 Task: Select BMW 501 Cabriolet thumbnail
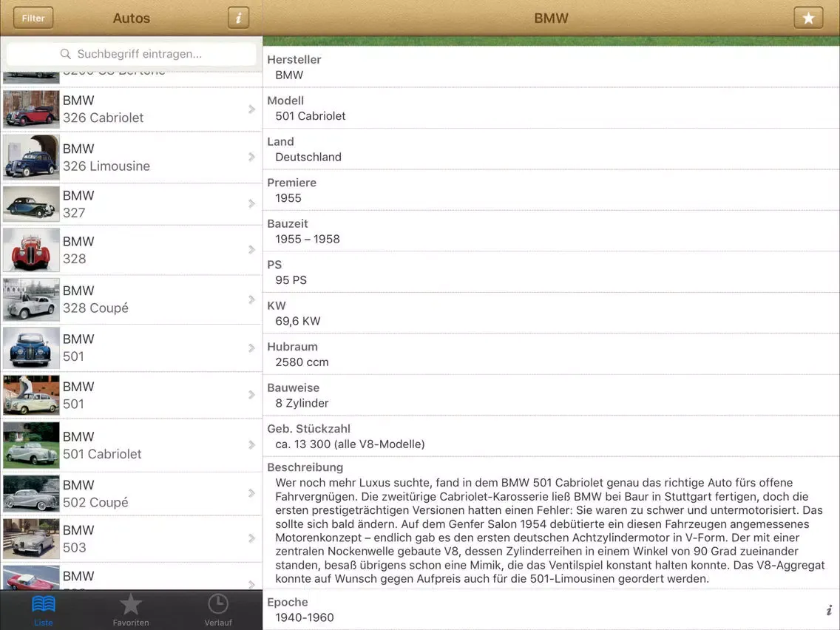31,444
